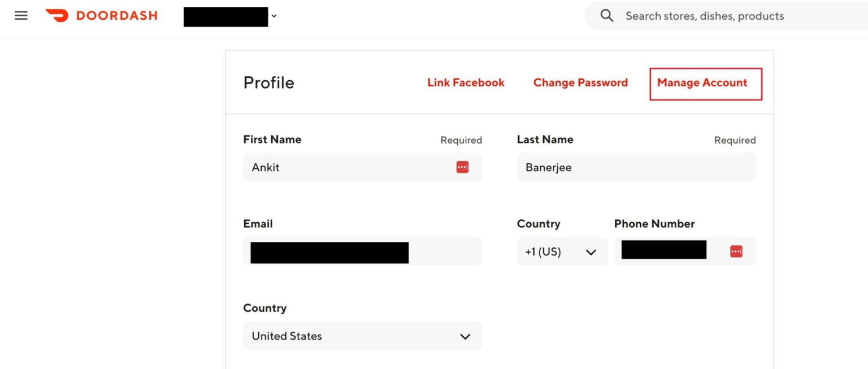
Task: Click the Link Facebook option
Action: click(x=466, y=82)
